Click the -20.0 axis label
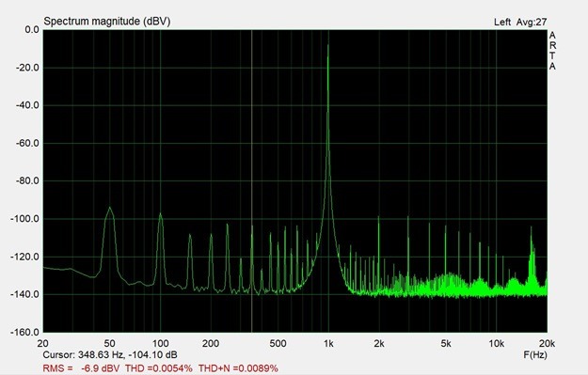 [x=27, y=68]
